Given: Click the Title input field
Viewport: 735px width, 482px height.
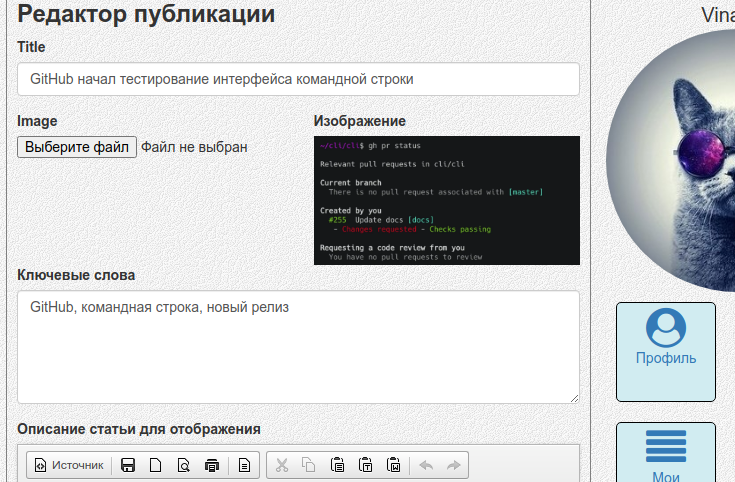Looking at the screenshot, I should [x=299, y=79].
